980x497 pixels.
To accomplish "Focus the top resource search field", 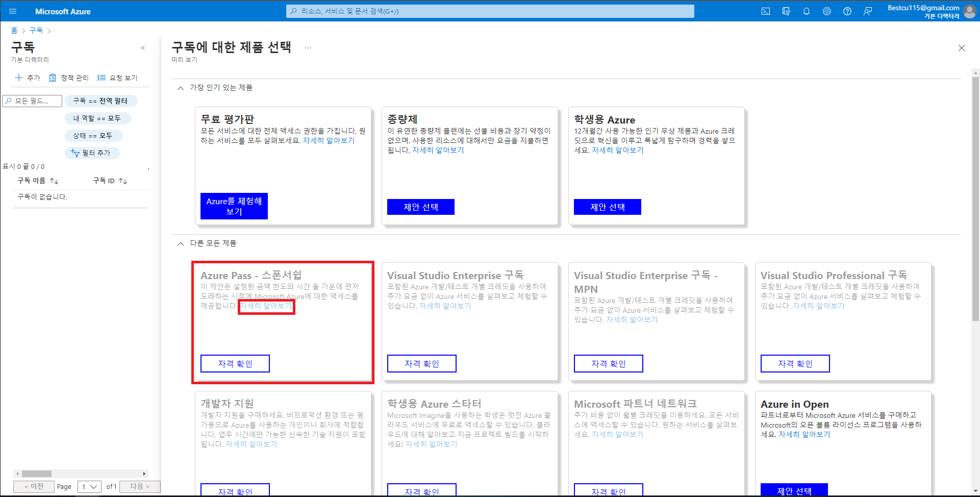I will [490, 11].
